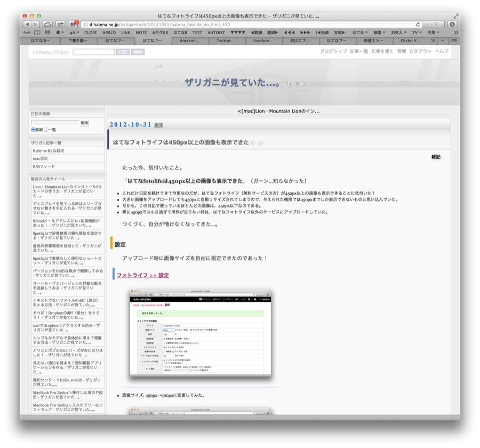
Task: Click the comment bubble icon after the article title
Action: (253, 143)
